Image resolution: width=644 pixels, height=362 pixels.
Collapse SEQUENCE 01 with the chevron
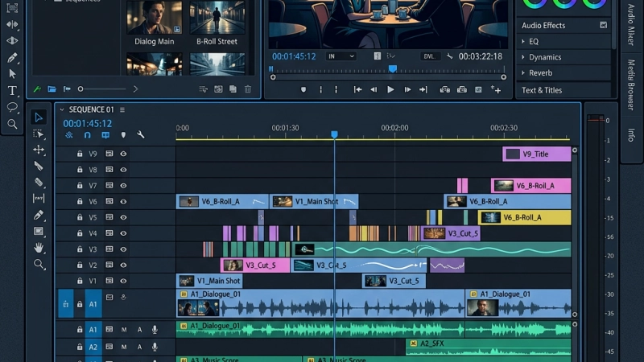(62, 109)
